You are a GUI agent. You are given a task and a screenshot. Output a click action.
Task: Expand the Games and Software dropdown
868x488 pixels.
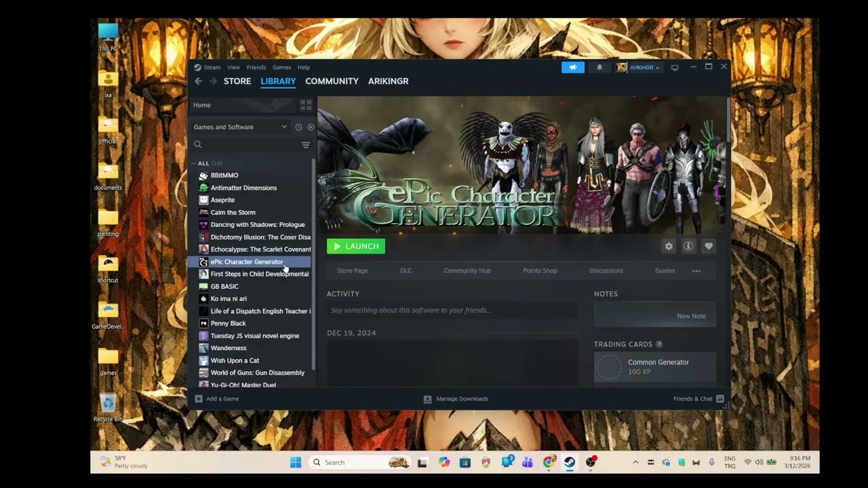point(240,127)
